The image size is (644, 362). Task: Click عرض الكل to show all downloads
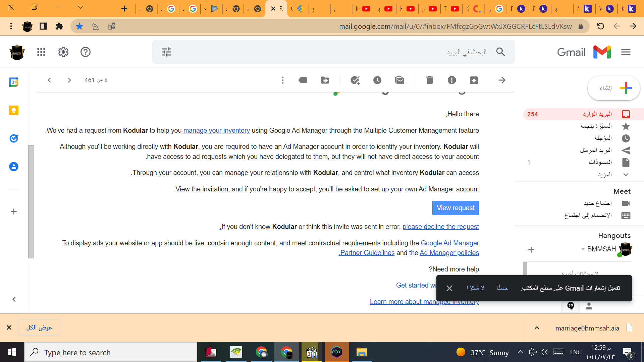(x=39, y=327)
